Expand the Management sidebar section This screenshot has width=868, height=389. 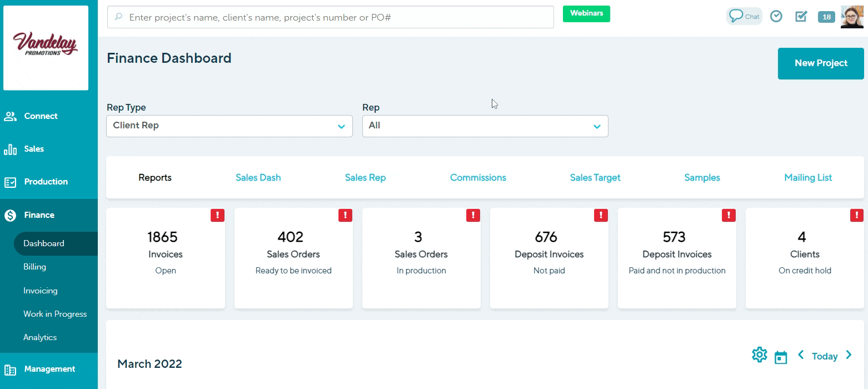tap(49, 369)
